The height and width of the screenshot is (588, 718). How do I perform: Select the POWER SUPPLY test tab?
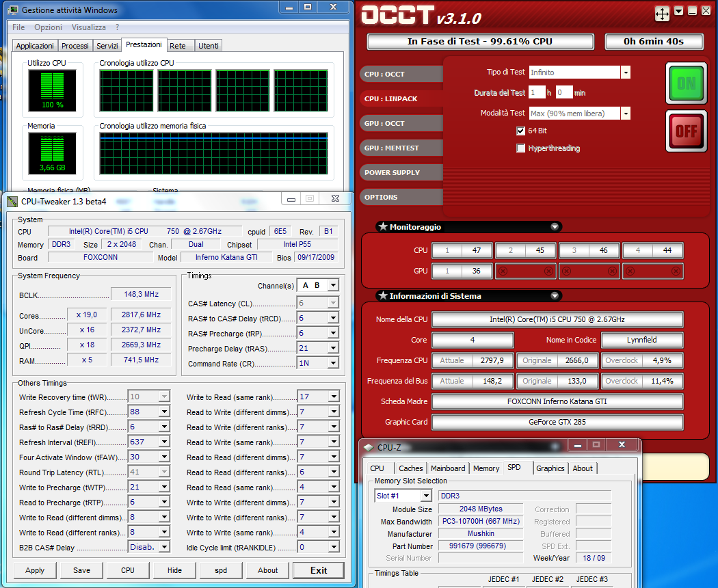coord(401,173)
